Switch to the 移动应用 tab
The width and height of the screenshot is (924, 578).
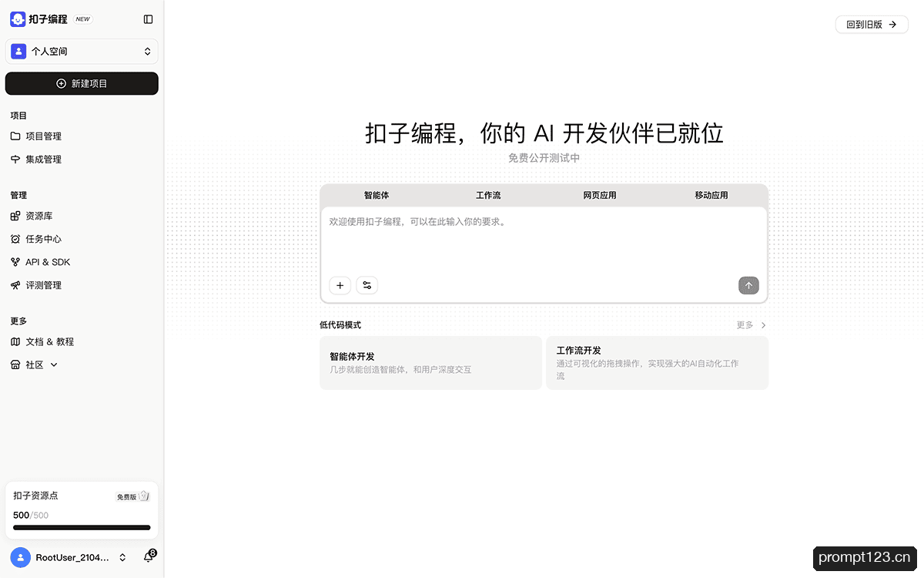tap(711, 195)
